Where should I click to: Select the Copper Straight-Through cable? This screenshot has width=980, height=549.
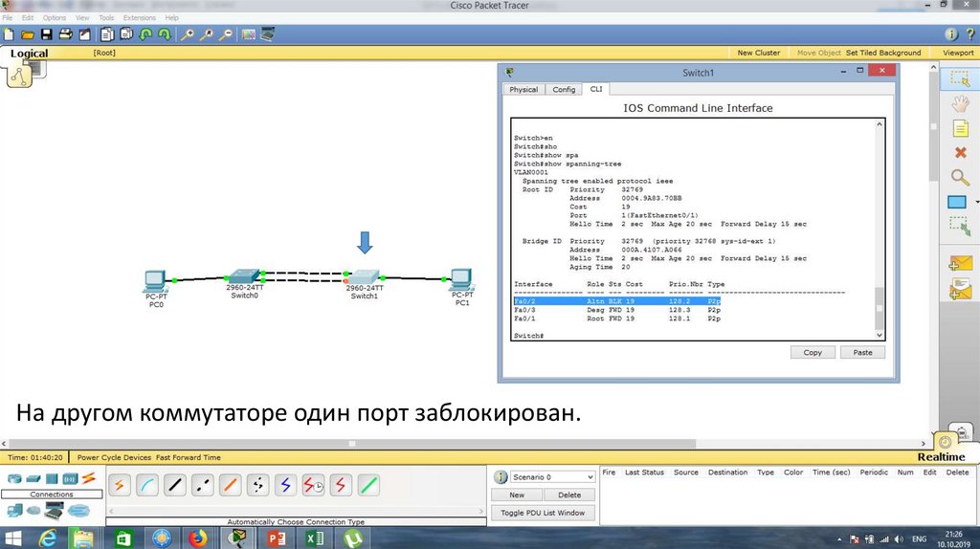tap(175, 485)
